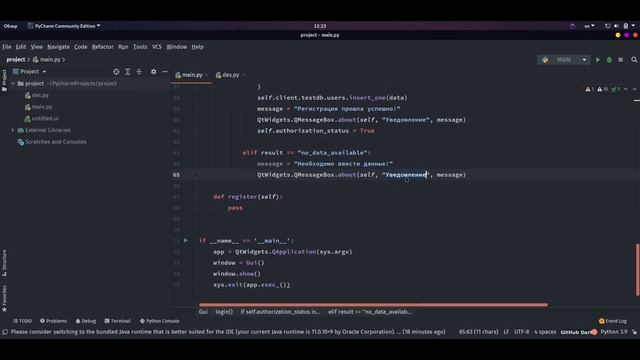Collapse the project root folder arrow
This screenshot has width=640, height=360.
pyautogui.click(x=13, y=83)
